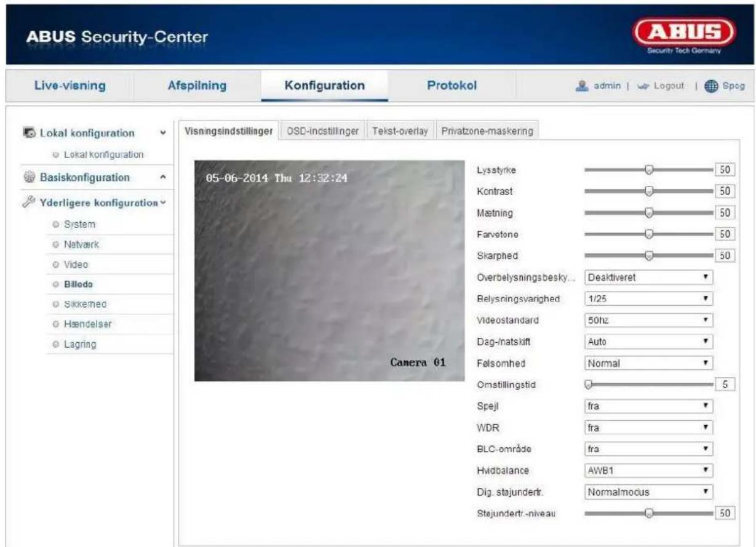Click the Mætning value field
This screenshot has width=756, height=547.
725,213
